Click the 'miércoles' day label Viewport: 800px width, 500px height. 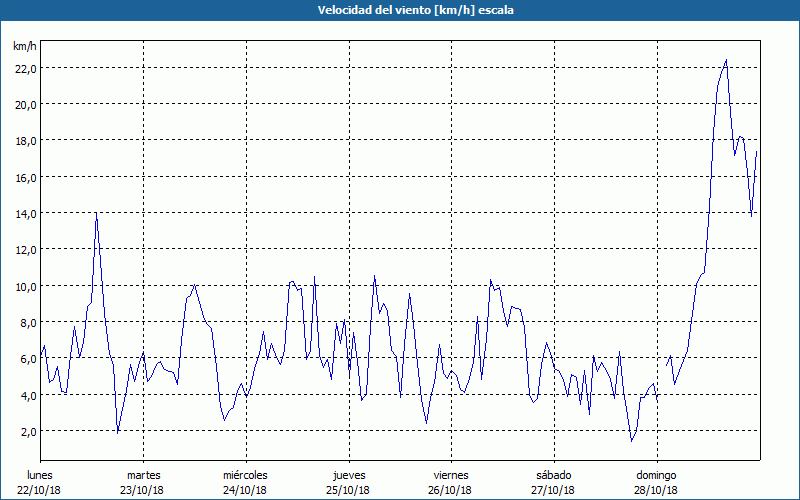tap(245, 475)
